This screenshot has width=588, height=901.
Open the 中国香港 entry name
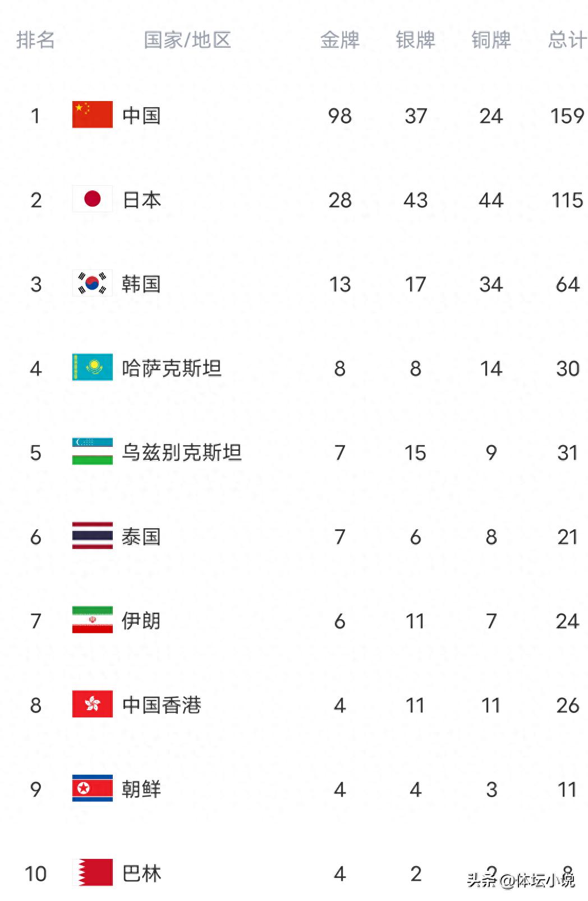162,705
